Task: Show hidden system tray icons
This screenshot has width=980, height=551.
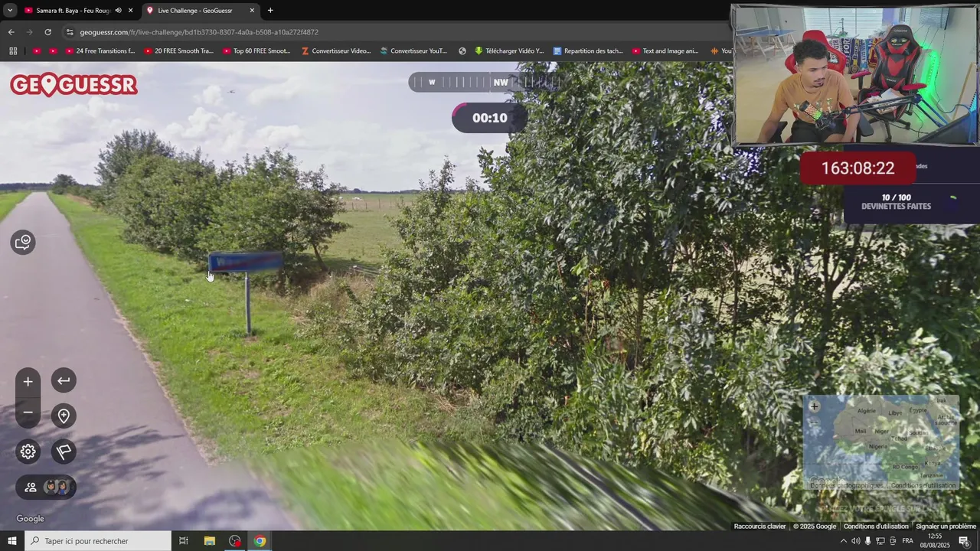Action: click(x=844, y=541)
